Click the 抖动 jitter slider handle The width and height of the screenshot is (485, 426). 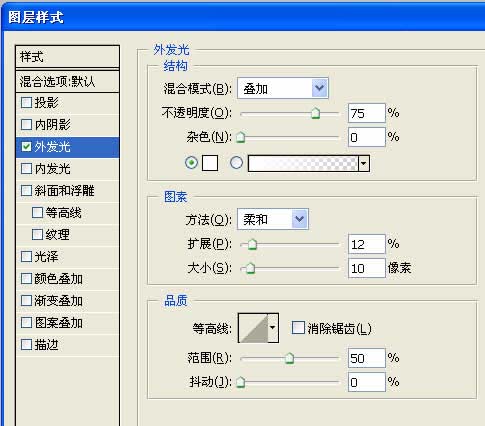pyautogui.click(x=240, y=382)
